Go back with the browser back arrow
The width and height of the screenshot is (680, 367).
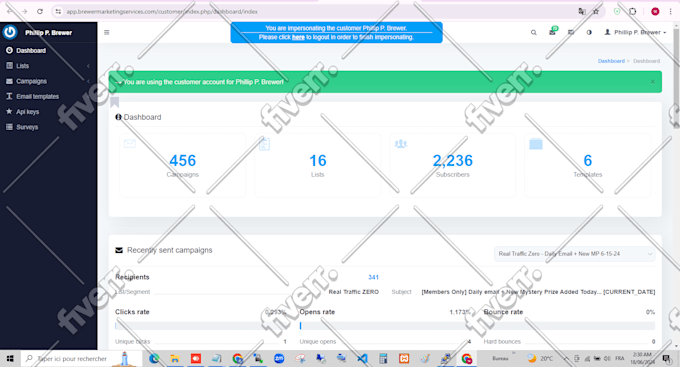pyautogui.click(x=10, y=11)
